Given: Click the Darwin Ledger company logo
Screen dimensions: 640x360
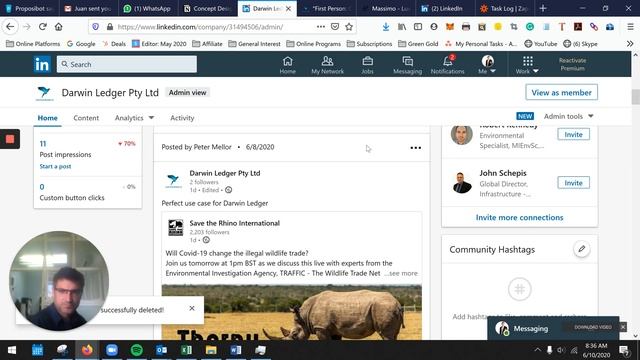Looking at the screenshot, I should (x=44, y=93).
